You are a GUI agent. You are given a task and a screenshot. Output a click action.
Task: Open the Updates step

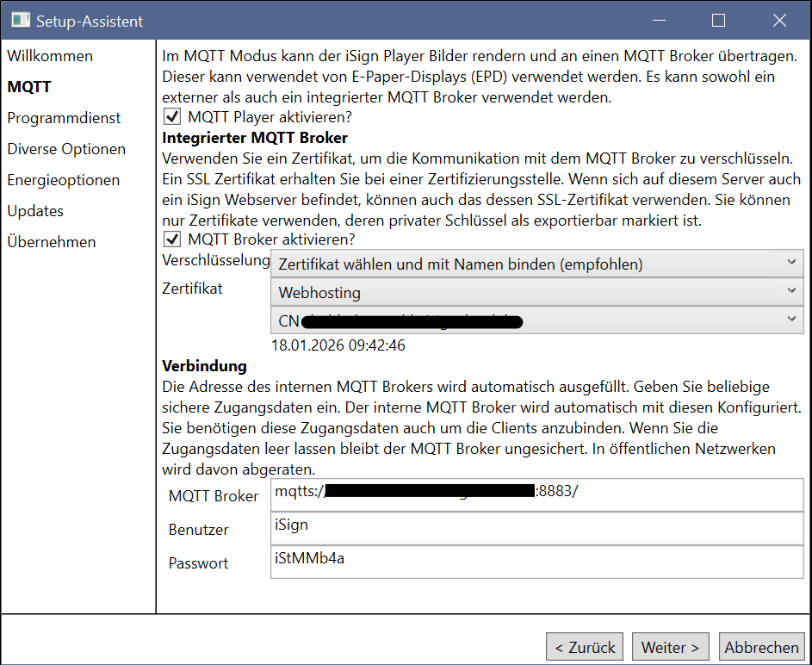(x=35, y=211)
